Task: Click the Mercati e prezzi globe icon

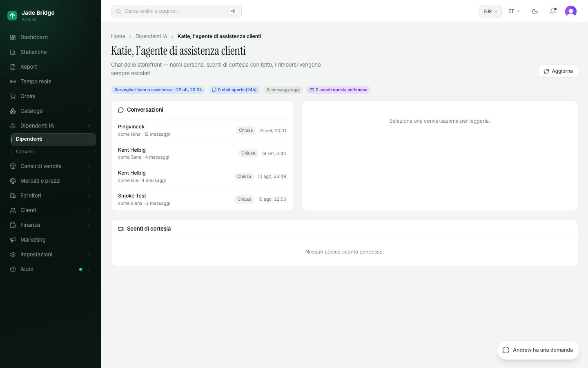Action: [13, 181]
